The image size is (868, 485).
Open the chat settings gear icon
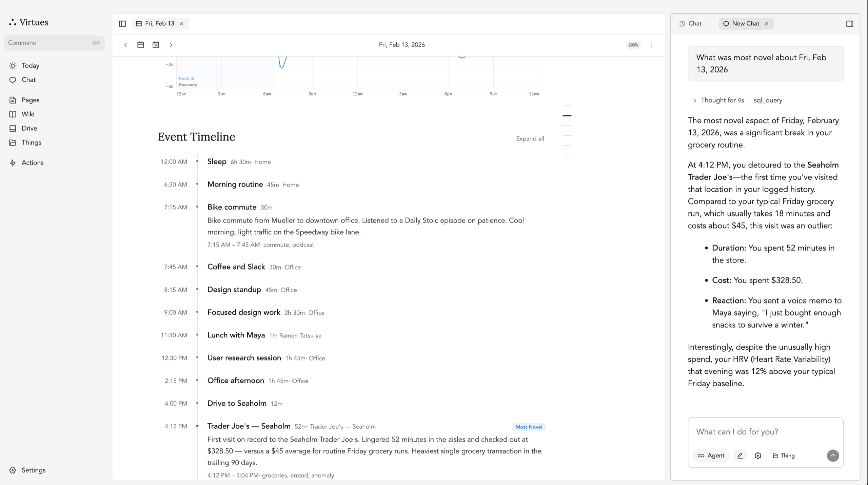[x=758, y=455]
